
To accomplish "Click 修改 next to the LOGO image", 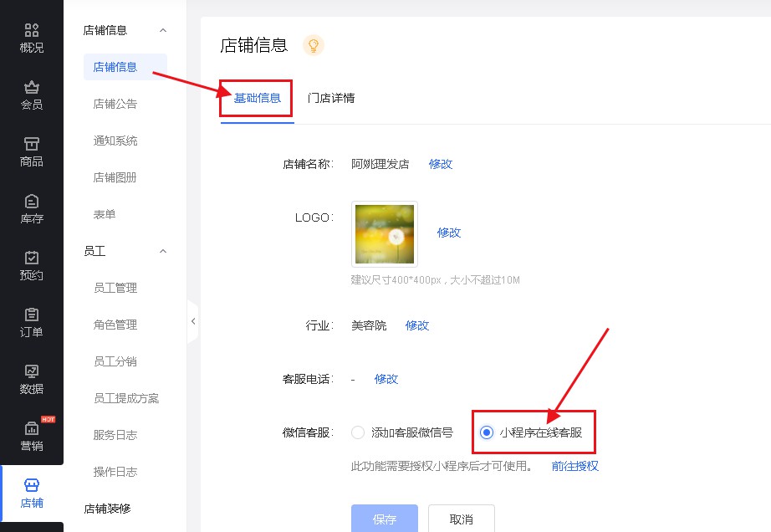I will [449, 233].
